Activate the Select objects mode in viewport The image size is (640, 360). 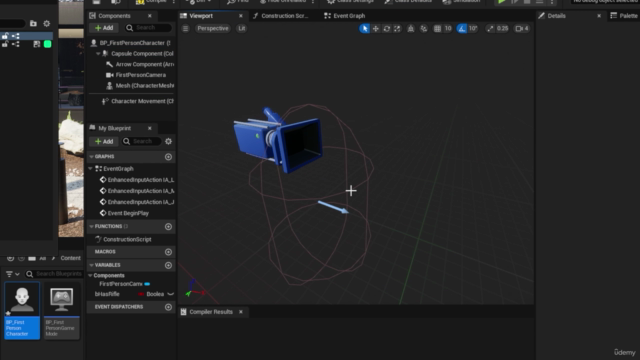tap(364, 29)
